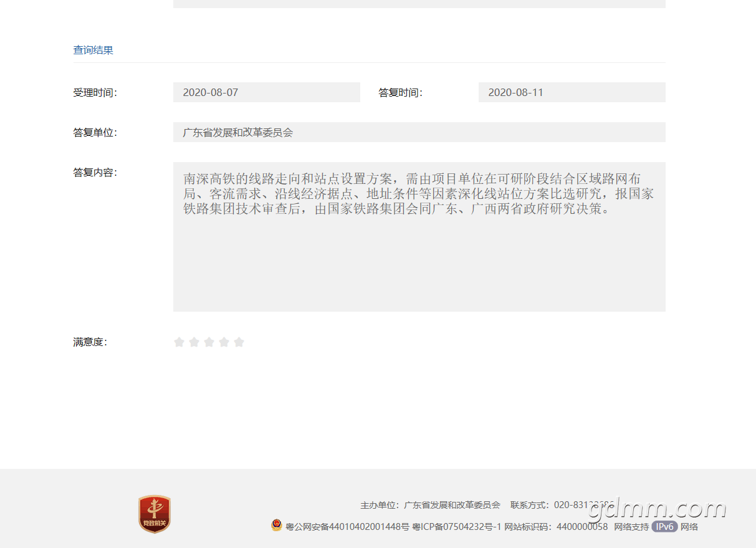This screenshot has width=756, height=548.
Task: Click the 答复时间 field showing 2020-08-11
Action: (x=572, y=92)
